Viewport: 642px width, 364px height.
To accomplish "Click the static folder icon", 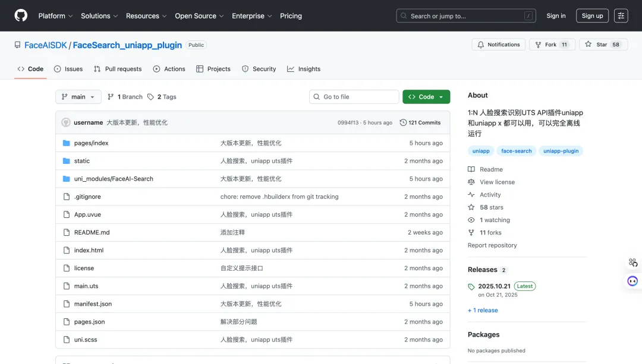I will click(67, 161).
